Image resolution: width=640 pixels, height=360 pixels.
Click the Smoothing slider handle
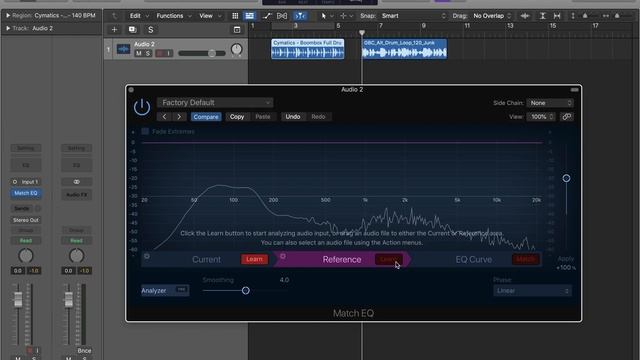(245, 291)
